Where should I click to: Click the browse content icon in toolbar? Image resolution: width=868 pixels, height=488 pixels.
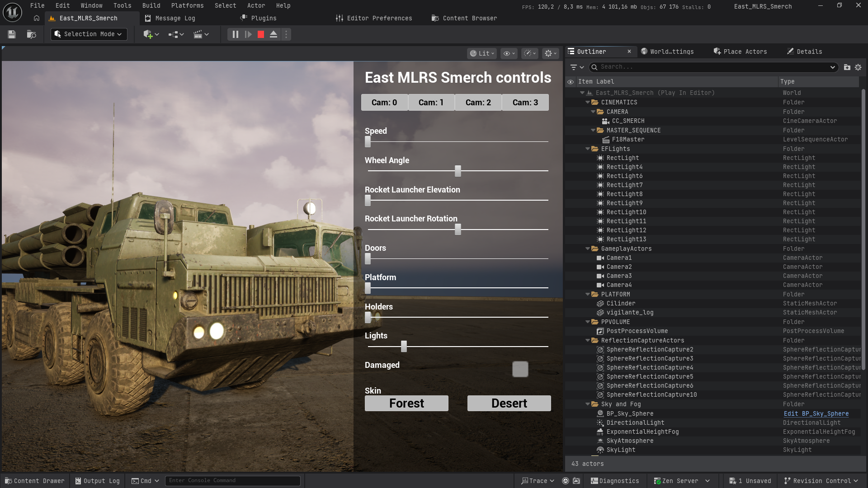pos(31,34)
